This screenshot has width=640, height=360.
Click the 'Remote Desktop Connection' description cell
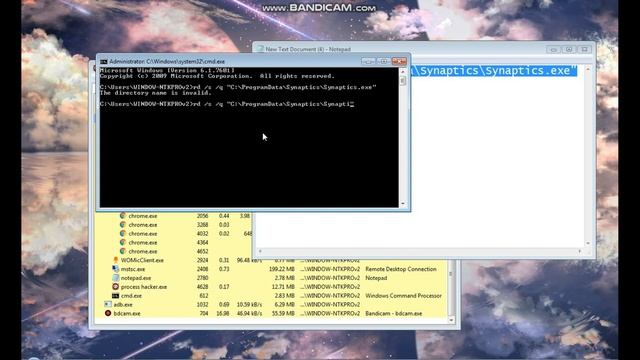400,269
